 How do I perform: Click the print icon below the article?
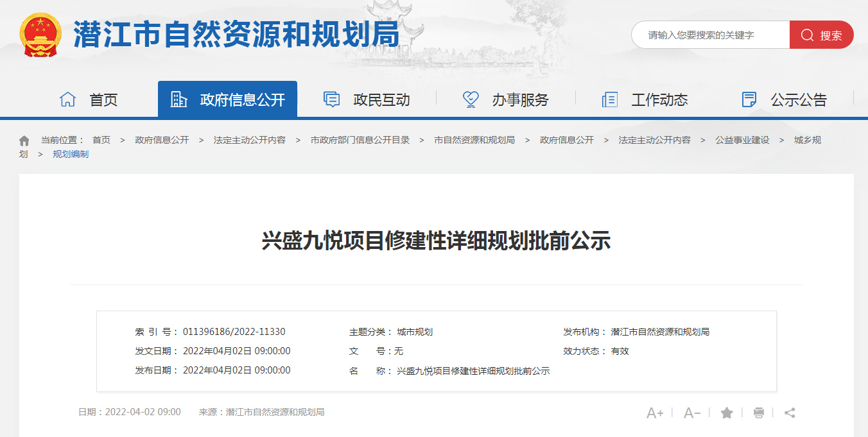click(758, 413)
